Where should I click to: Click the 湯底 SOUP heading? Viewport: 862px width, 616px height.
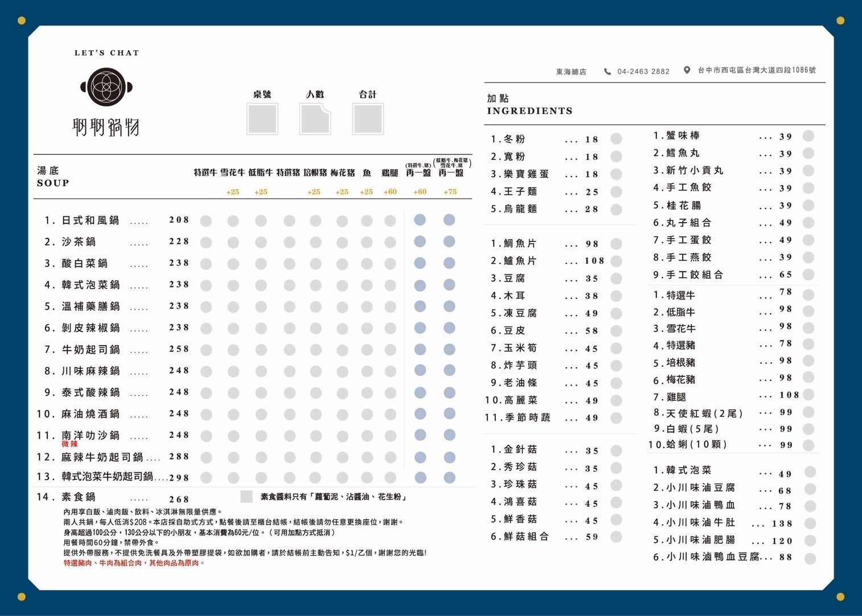53,176
